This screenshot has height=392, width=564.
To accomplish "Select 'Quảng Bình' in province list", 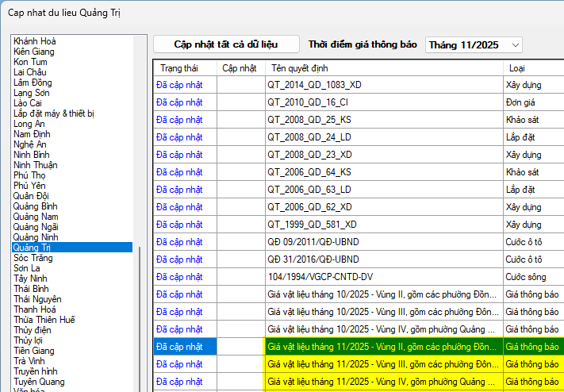I will click(35, 206).
